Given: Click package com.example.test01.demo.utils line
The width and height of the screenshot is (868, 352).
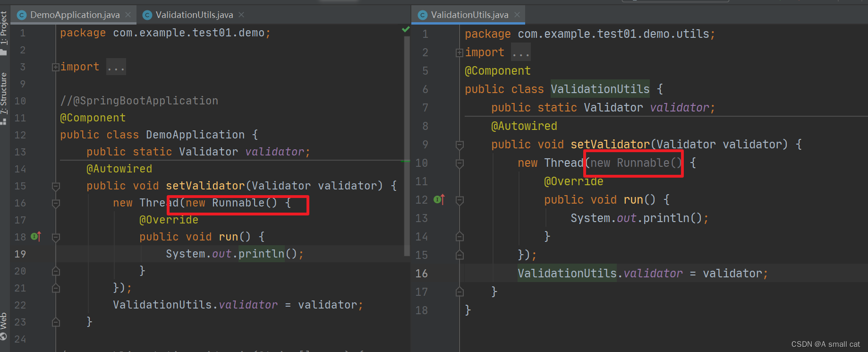Looking at the screenshot, I should 590,34.
